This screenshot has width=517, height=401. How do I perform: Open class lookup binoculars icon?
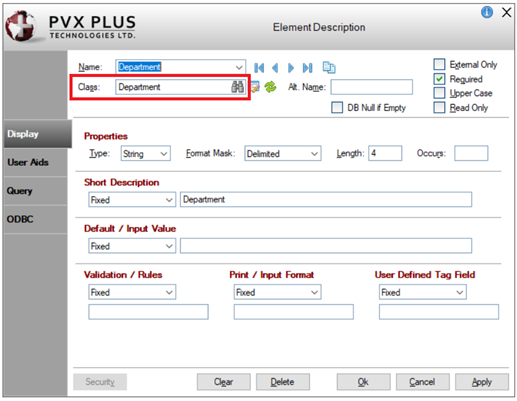238,87
